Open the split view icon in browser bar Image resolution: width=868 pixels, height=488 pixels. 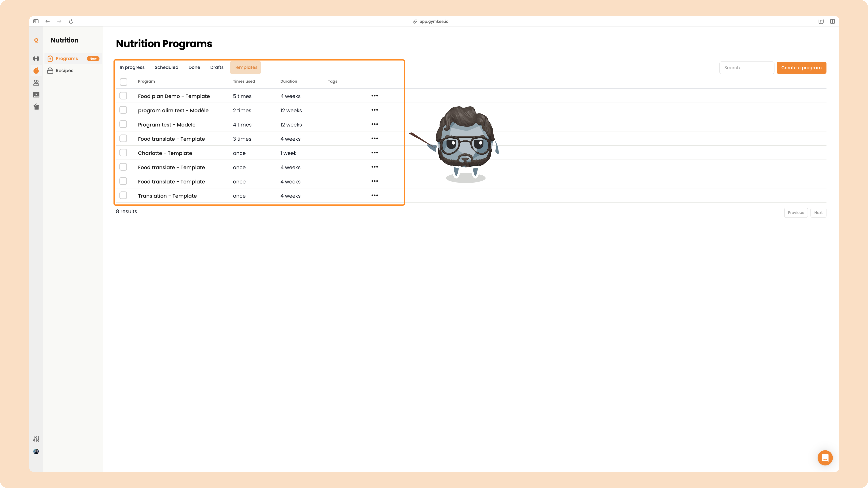(x=832, y=21)
